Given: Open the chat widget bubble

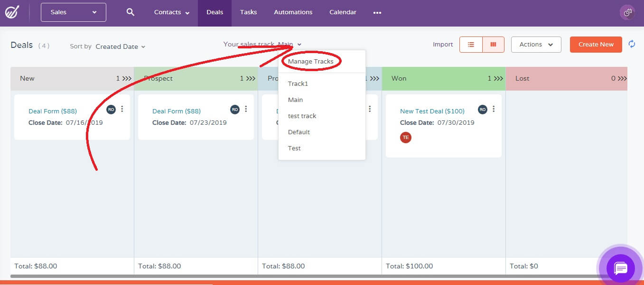Looking at the screenshot, I should pos(621,268).
